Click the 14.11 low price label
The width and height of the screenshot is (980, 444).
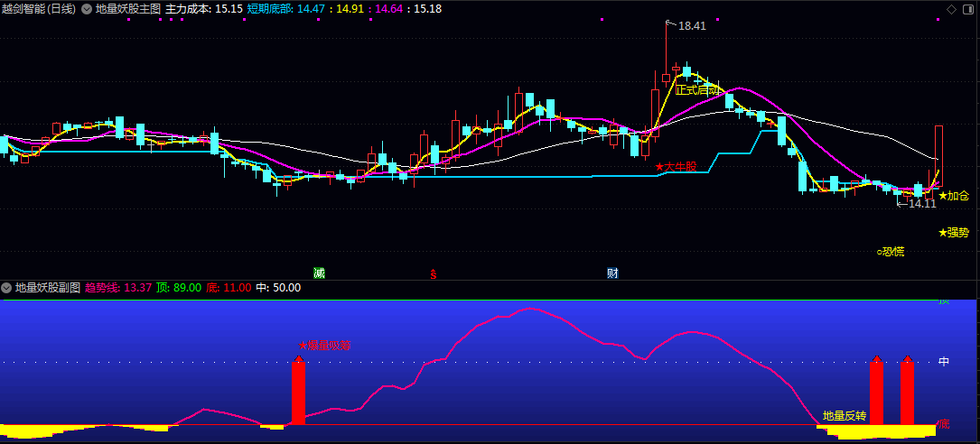922,204
